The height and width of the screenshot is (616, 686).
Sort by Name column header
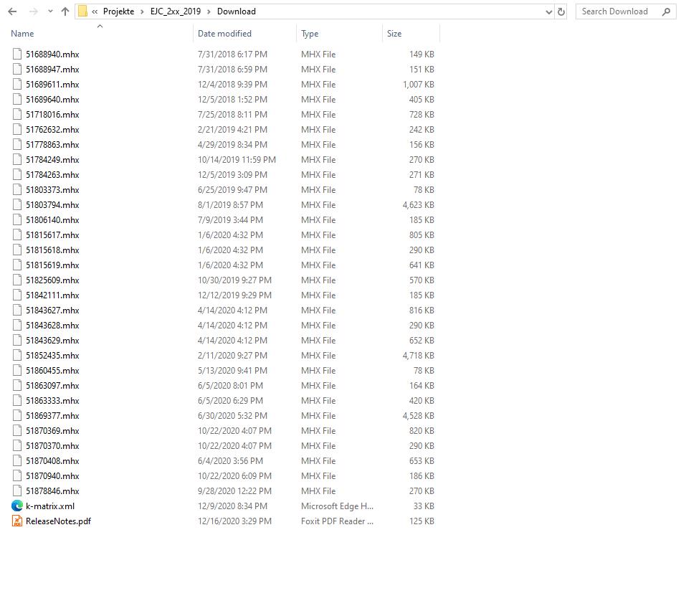point(22,34)
